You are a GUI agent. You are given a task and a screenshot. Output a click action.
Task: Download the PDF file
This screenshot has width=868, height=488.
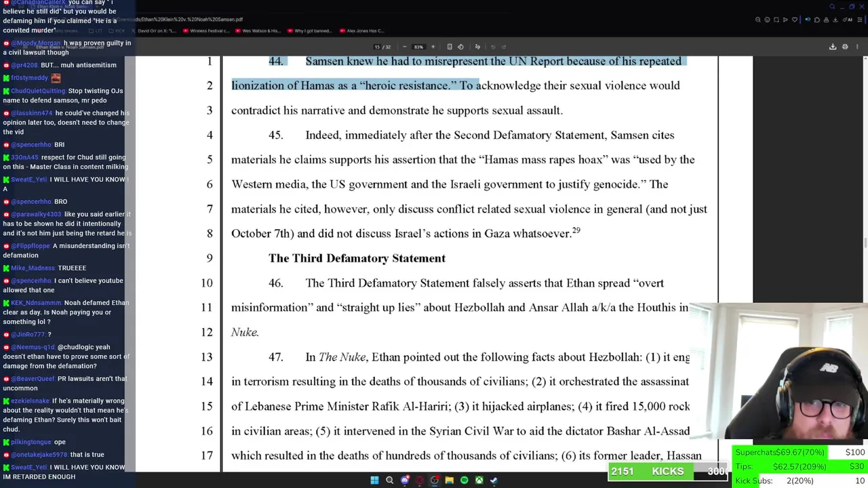click(833, 47)
